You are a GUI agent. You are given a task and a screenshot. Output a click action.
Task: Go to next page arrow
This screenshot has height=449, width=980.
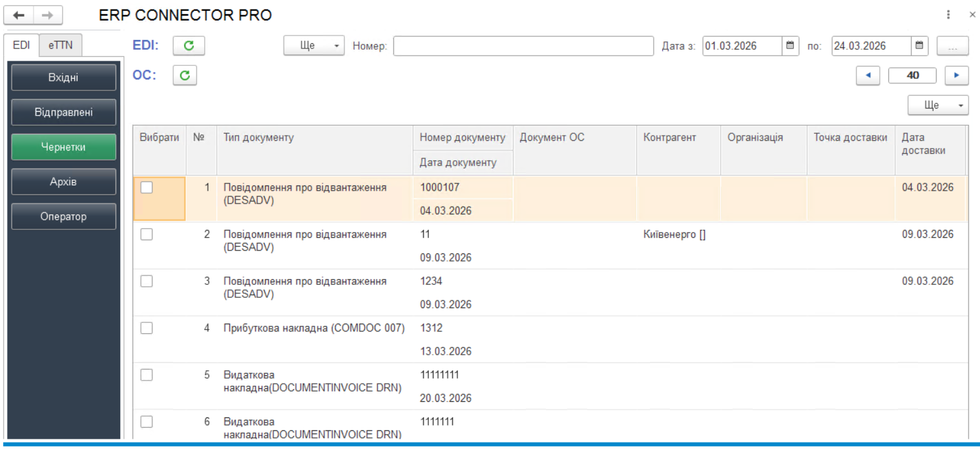click(x=956, y=76)
